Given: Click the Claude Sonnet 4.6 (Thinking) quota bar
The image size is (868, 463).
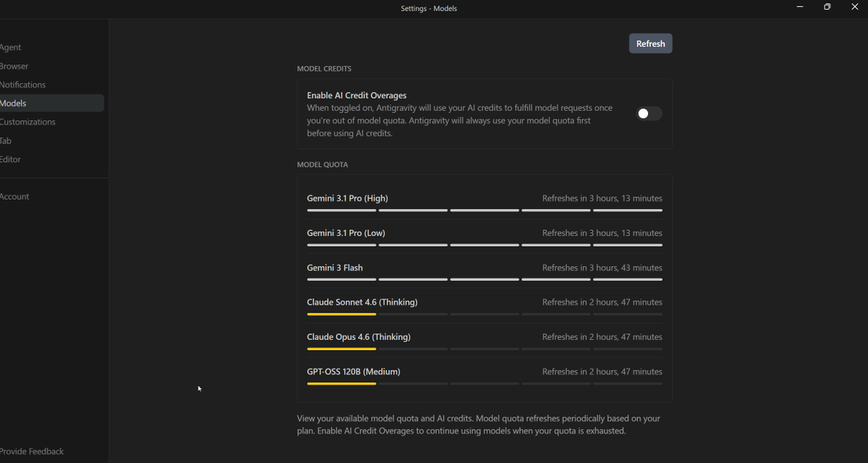Looking at the screenshot, I should pyautogui.click(x=485, y=314).
